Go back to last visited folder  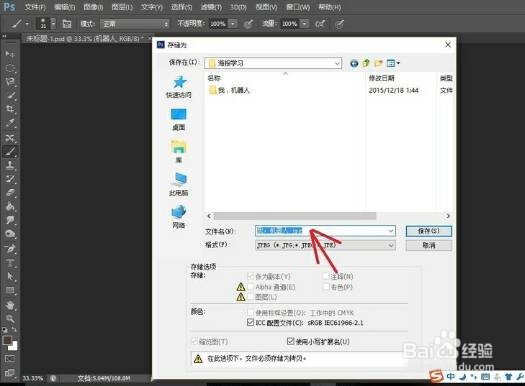point(354,63)
